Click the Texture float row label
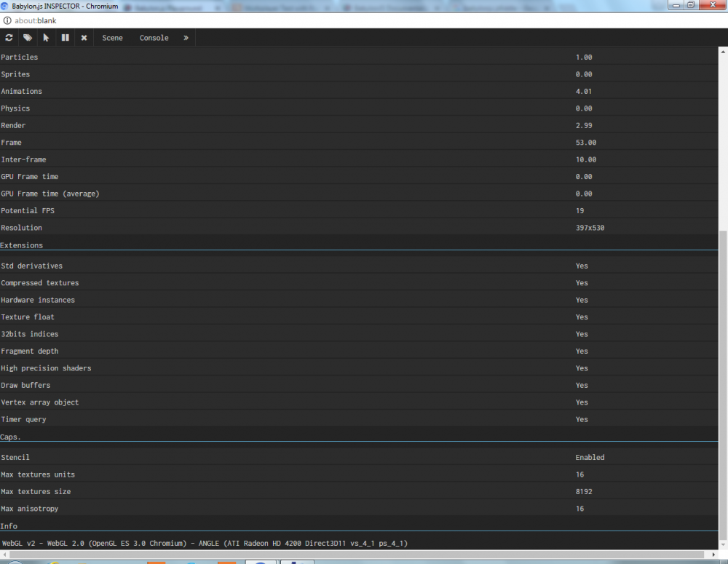Viewport: 728px width, 564px height. pos(28,317)
